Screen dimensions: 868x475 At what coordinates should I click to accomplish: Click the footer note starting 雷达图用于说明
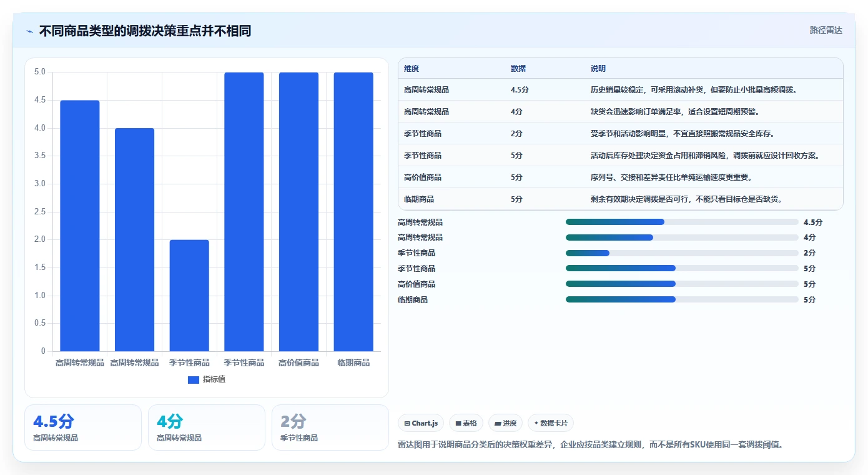[x=591, y=445]
